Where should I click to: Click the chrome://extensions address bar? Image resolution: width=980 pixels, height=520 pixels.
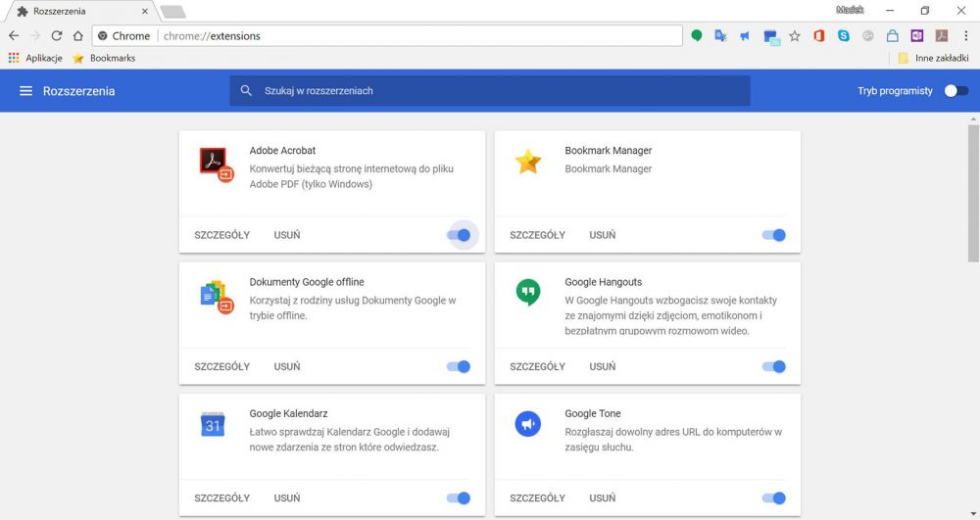(x=387, y=35)
